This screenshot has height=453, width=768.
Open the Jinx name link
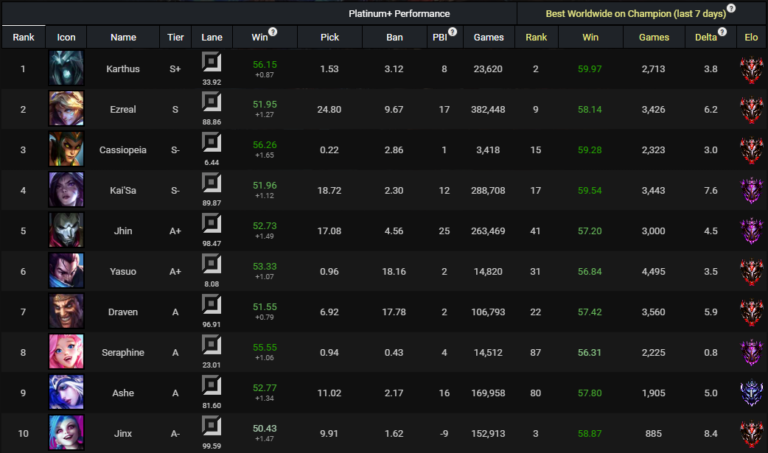pos(123,434)
